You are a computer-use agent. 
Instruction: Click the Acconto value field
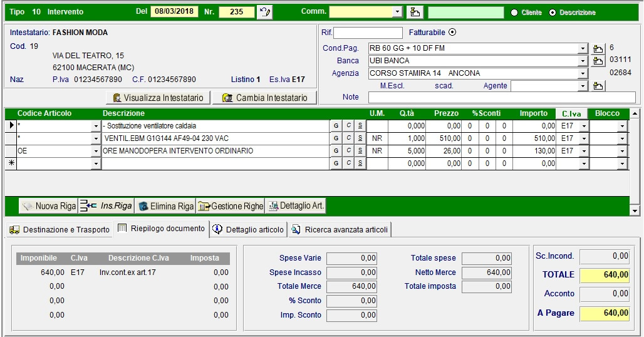tap(605, 294)
